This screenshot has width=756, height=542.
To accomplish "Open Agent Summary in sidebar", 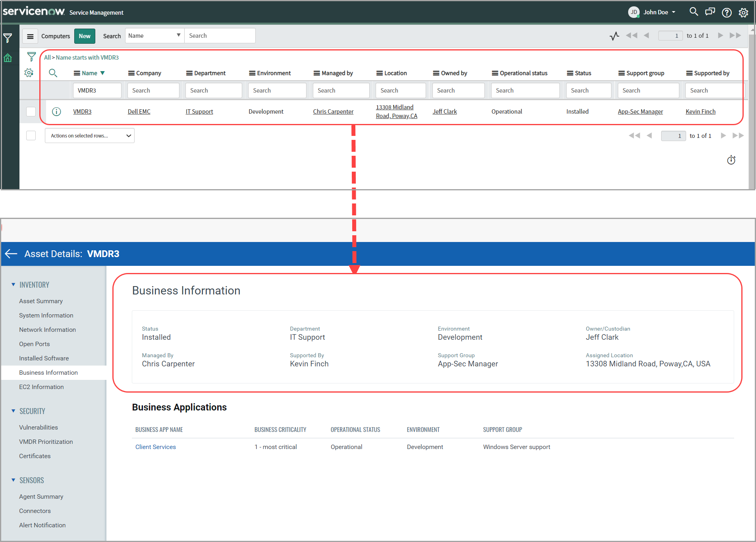I will [x=41, y=497].
